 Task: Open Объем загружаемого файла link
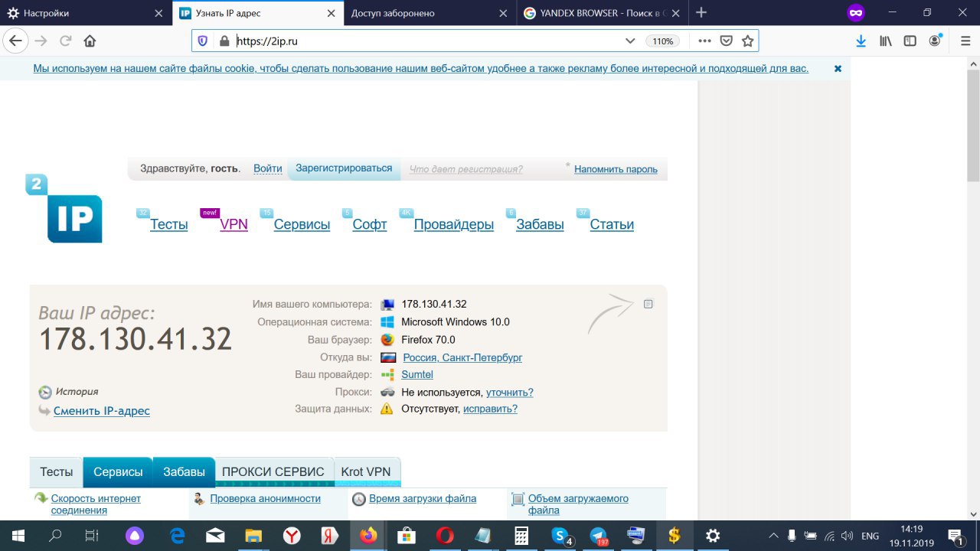(x=578, y=504)
